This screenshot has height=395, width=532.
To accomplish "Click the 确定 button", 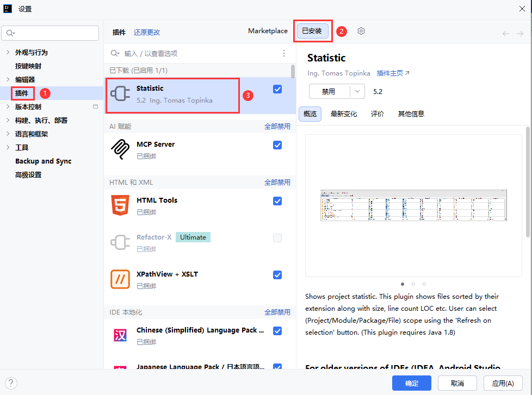I will coord(412,383).
